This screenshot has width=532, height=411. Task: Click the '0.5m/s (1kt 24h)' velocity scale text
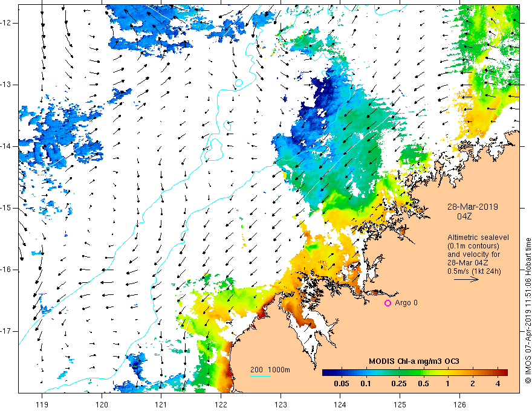[x=474, y=271]
